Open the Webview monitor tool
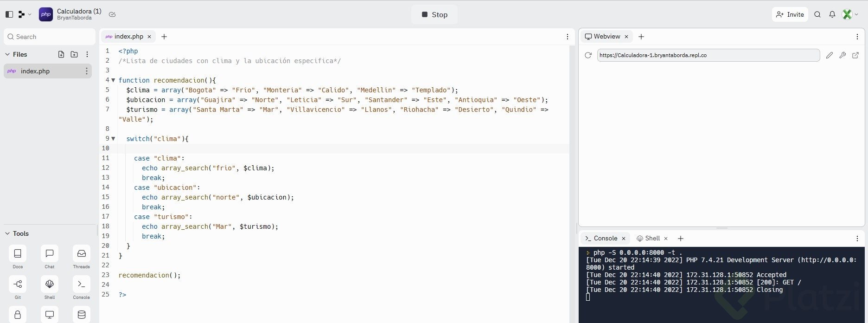868x323 pixels. (x=50, y=314)
